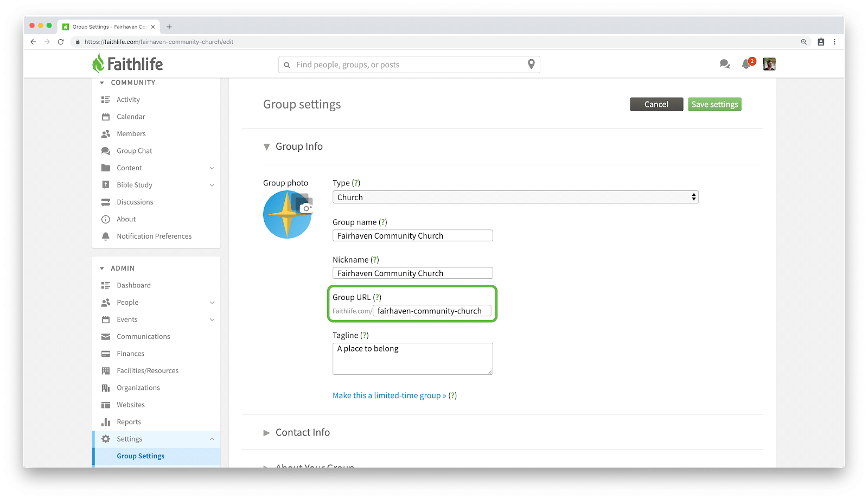
Task: Click the Members sidebar icon
Action: pos(106,134)
